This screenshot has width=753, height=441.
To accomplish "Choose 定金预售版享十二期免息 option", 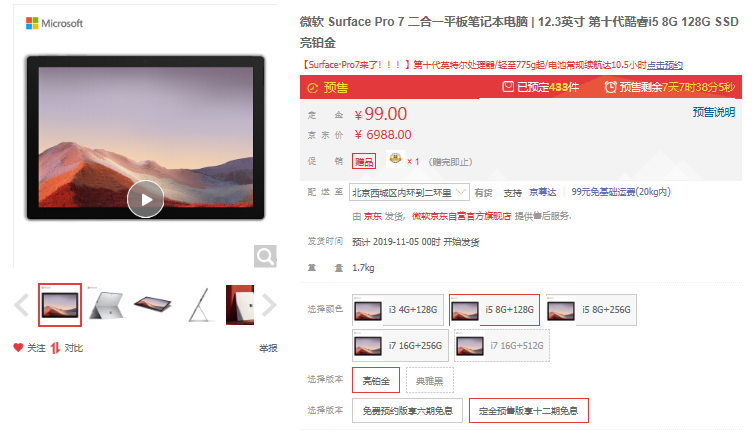I will click(x=529, y=411).
